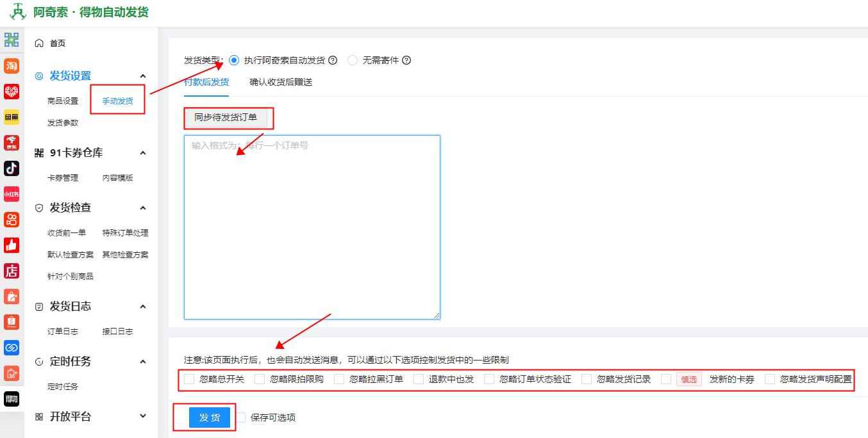Enable 退款中也发 checkbox
868x438 pixels.
pyautogui.click(x=419, y=379)
